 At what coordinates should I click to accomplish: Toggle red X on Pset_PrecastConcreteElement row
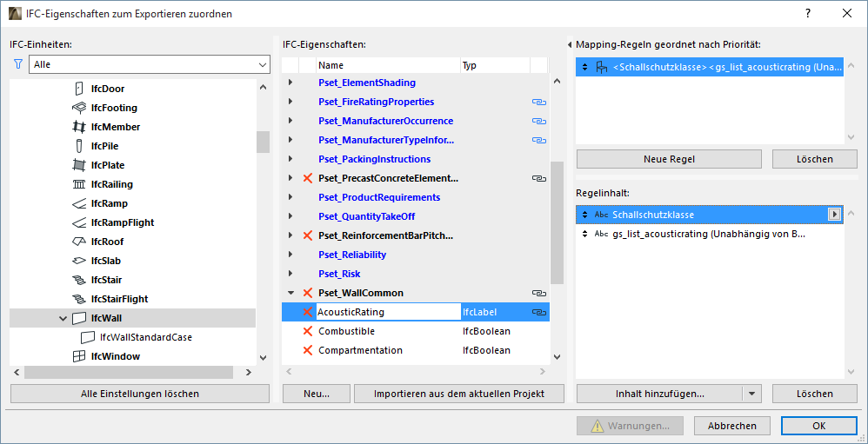(307, 178)
